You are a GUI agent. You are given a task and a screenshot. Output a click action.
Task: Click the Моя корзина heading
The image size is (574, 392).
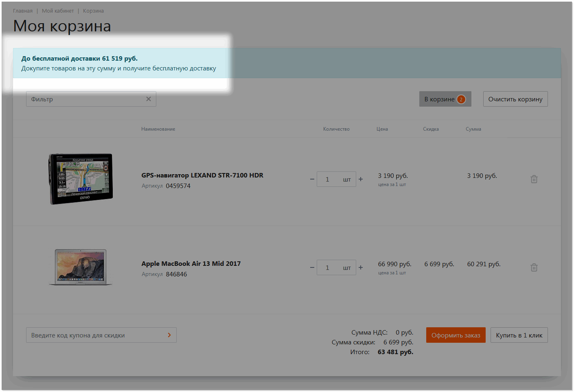62,26
